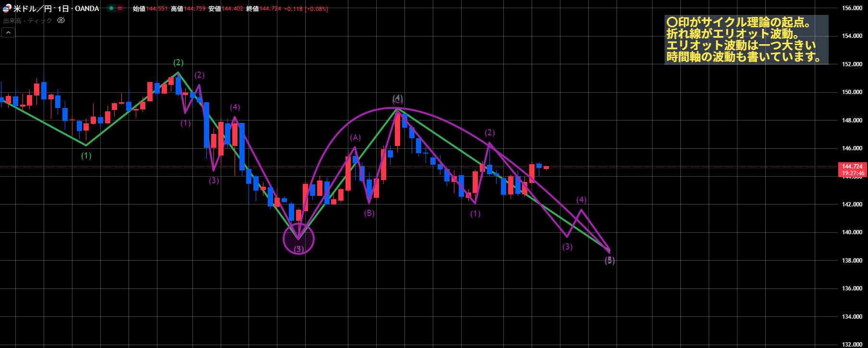
Task: Show the hidden 出来高 volume indicator via eye icon
Action: (x=61, y=21)
